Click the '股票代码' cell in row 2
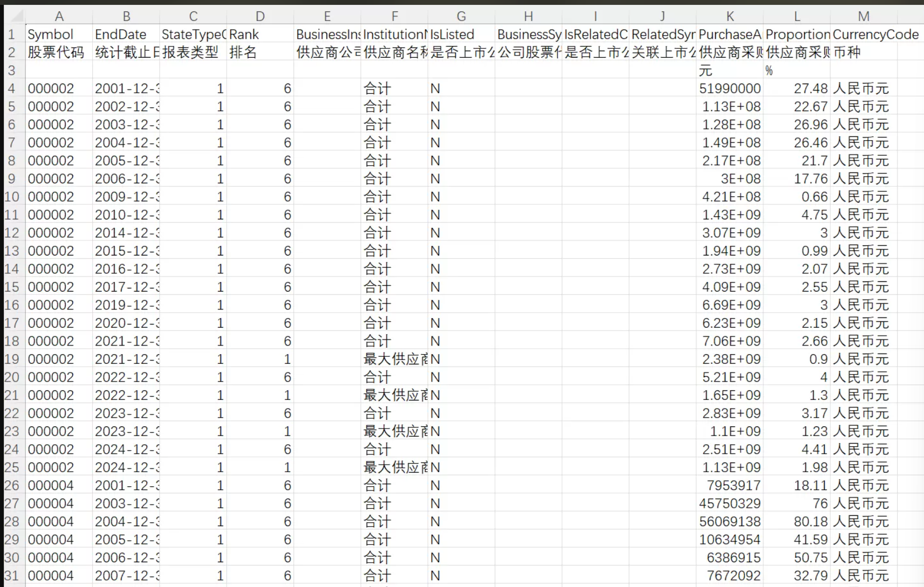924x587 pixels. click(x=59, y=53)
